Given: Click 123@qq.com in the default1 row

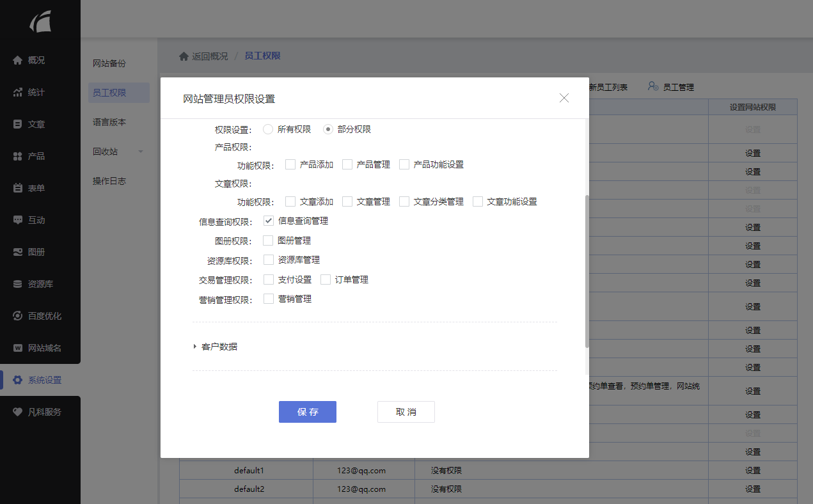Looking at the screenshot, I should tap(361, 471).
